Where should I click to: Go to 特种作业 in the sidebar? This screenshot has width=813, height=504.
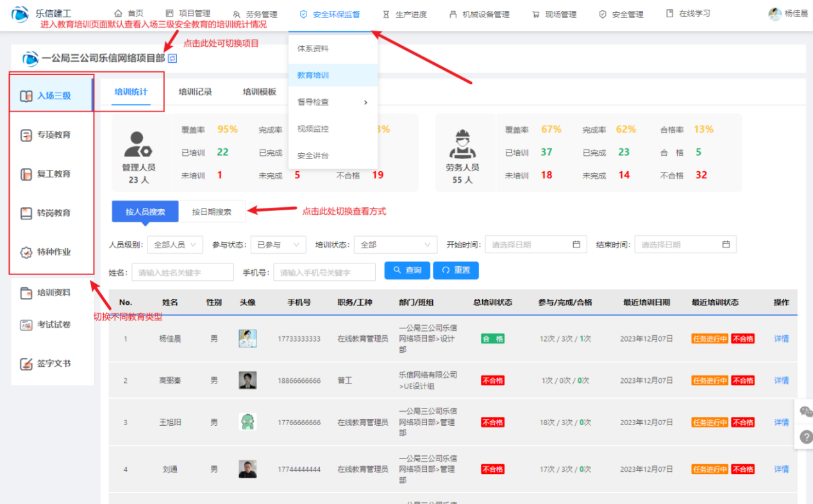pyautogui.click(x=53, y=252)
